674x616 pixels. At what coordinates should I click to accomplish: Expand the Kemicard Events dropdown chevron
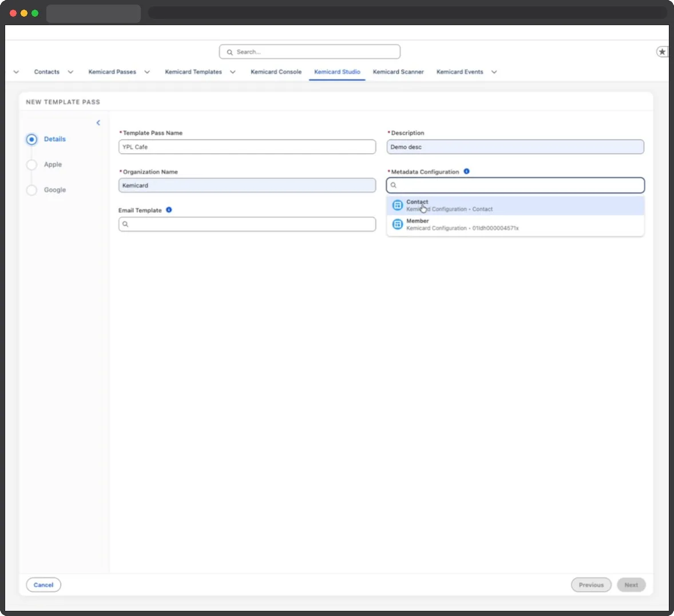(494, 71)
